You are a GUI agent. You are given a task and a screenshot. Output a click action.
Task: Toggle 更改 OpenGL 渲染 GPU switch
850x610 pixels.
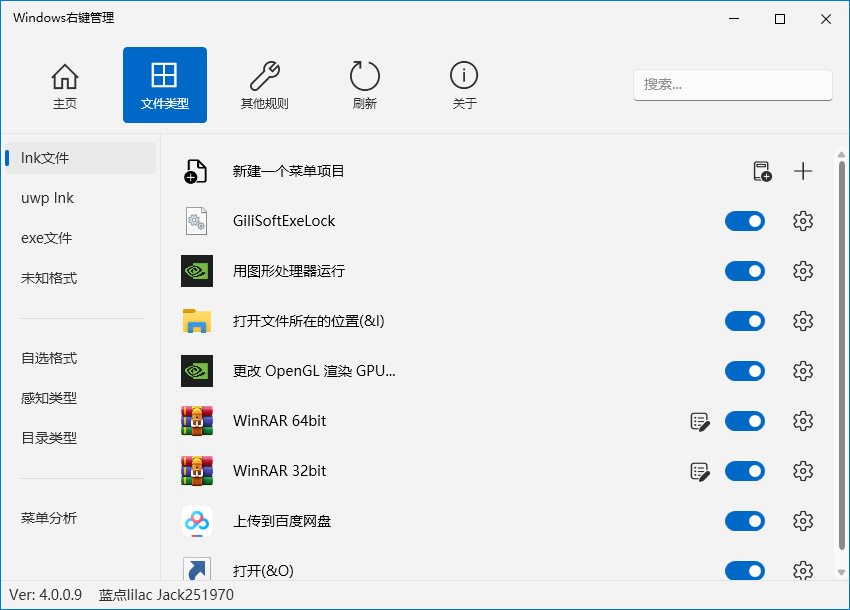745,371
